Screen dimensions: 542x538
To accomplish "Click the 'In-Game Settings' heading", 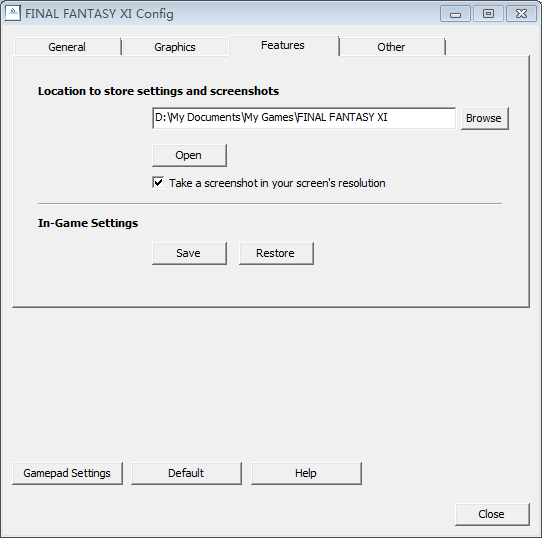I will pos(88,223).
